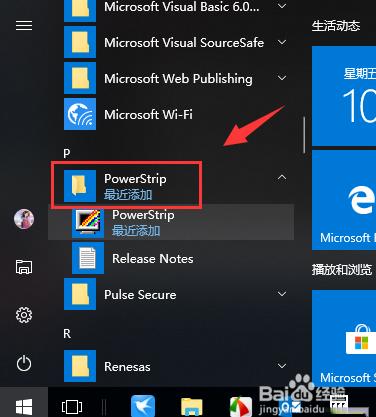Click the letter P section header

(67, 153)
